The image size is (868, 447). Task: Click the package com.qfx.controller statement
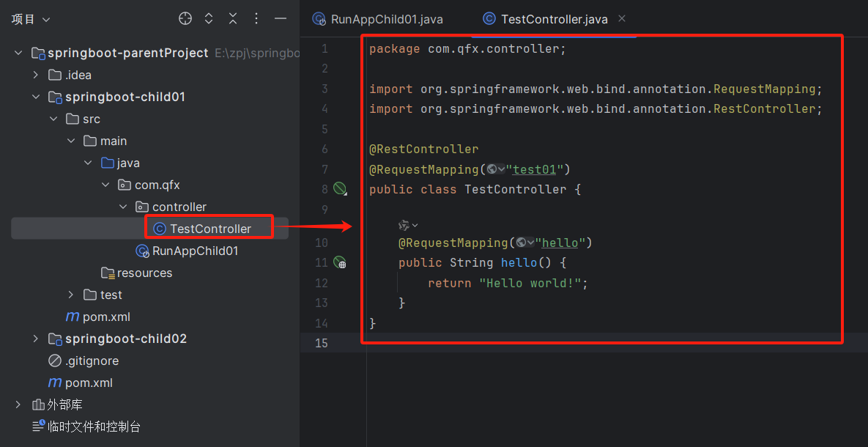coord(468,49)
